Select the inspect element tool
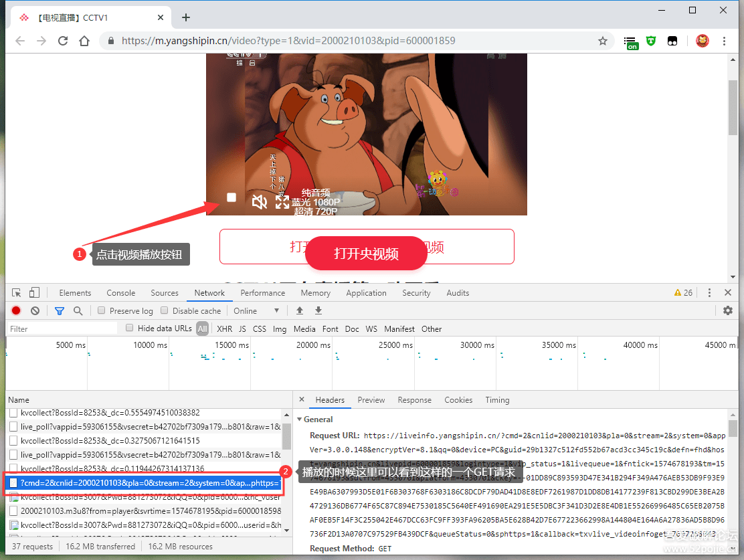Viewport: 744px width, 560px height. (x=17, y=293)
